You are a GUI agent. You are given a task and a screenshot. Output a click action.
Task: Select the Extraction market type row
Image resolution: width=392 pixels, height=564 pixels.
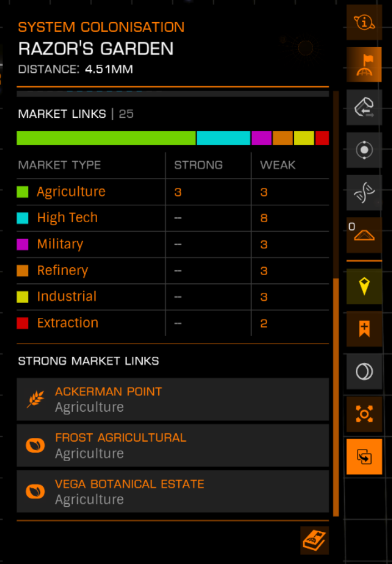click(173, 323)
